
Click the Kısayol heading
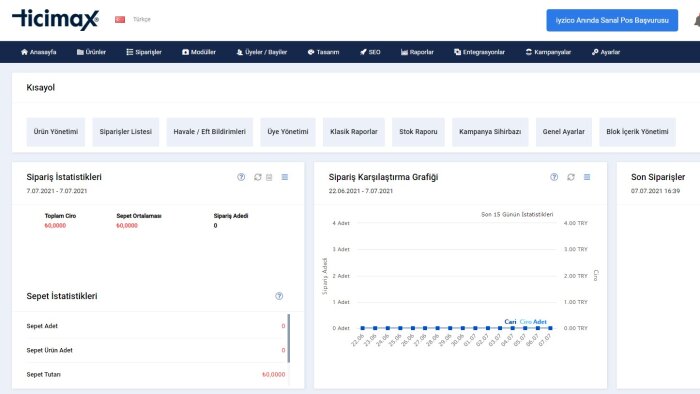click(x=41, y=87)
